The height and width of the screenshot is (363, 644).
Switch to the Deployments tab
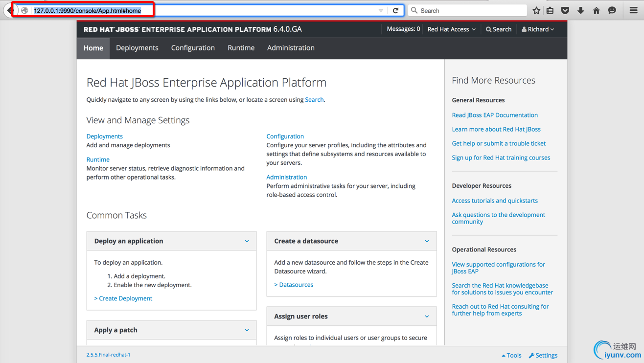(x=137, y=48)
